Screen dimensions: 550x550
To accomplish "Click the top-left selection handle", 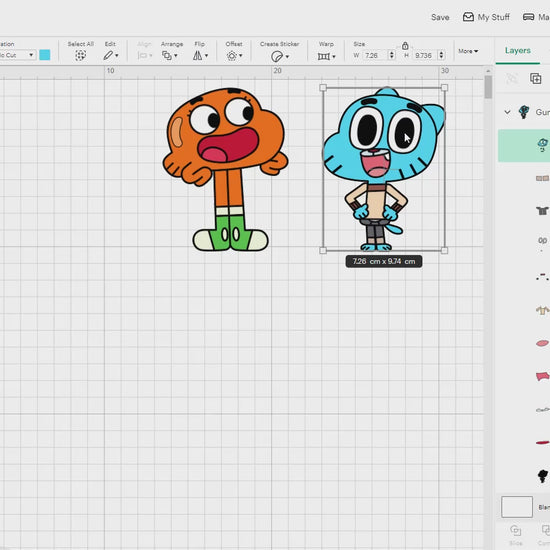I will click(x=323, y=88).
